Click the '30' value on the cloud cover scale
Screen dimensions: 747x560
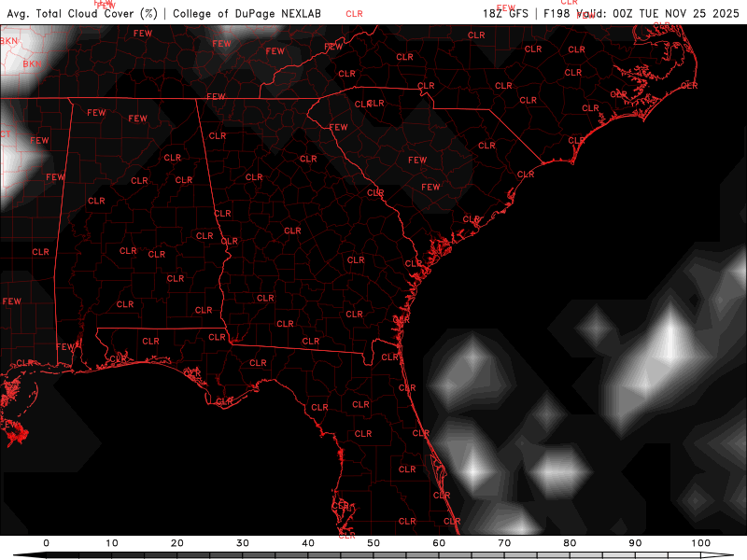243,543
